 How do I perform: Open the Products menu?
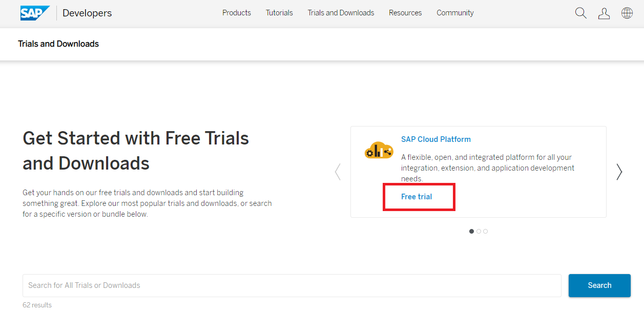pos(236,12)
